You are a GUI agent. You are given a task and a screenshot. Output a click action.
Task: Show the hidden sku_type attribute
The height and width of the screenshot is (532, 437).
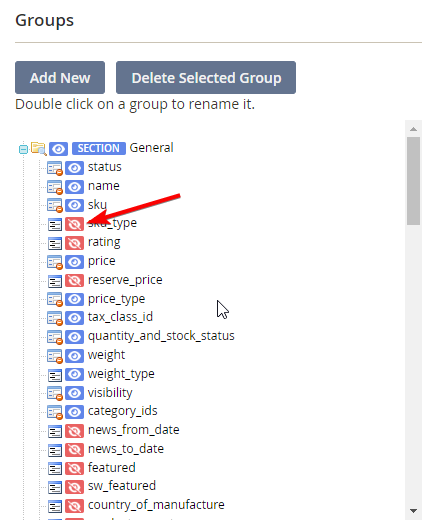pyautogui.click(x=74, y=224)
